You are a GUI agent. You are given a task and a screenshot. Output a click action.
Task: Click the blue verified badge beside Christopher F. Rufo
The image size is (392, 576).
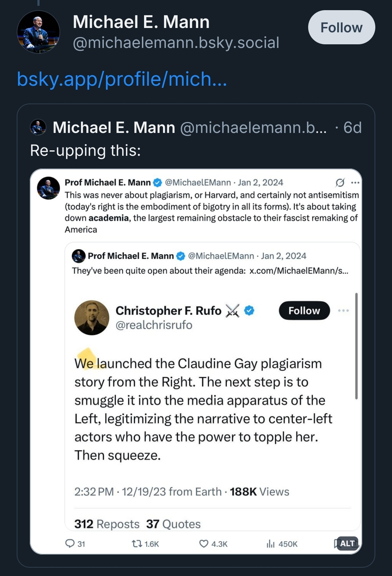tap(249, 311)
